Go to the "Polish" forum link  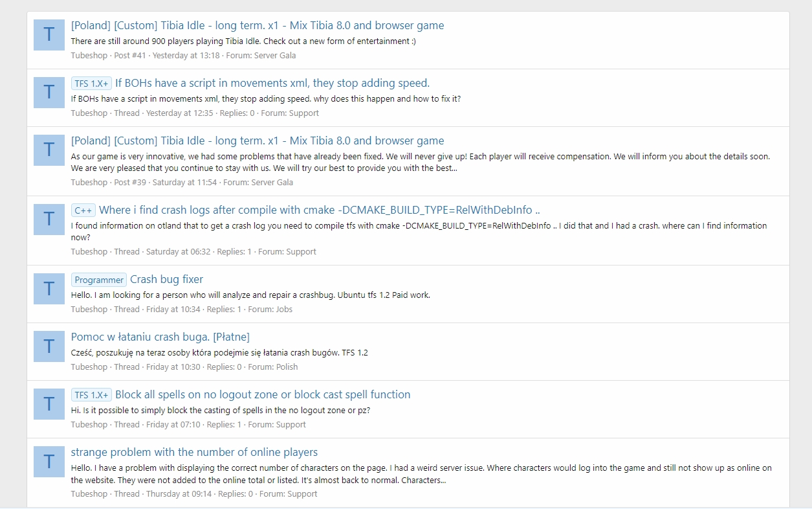[287, 367]
